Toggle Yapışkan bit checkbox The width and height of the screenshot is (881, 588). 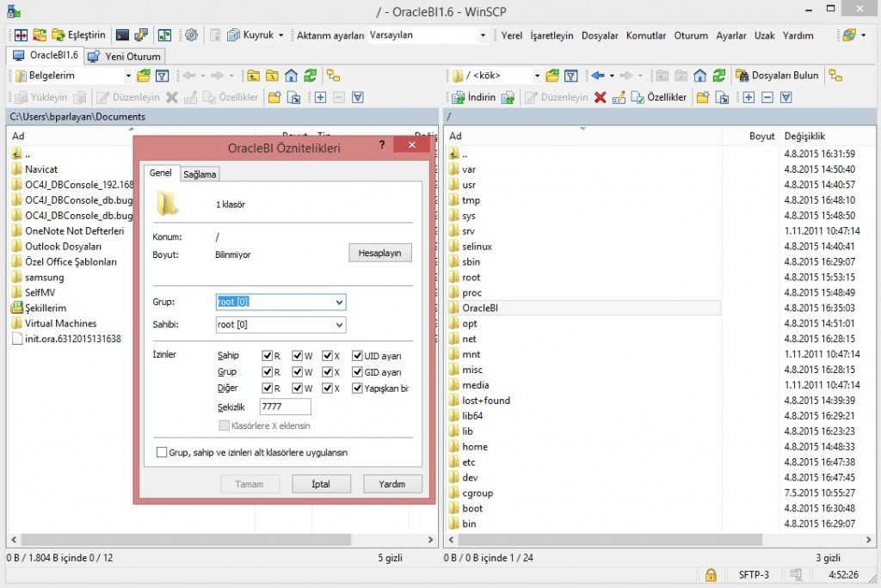point(357,388)
